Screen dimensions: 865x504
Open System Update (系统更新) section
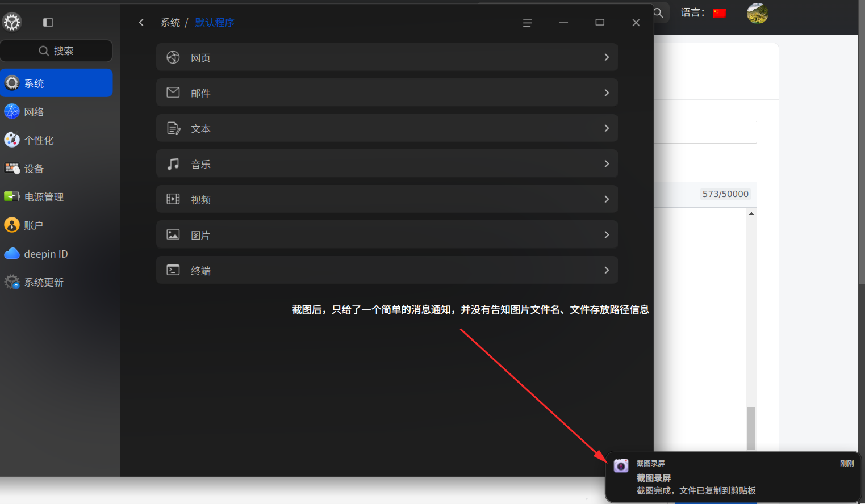coord(56,282)
